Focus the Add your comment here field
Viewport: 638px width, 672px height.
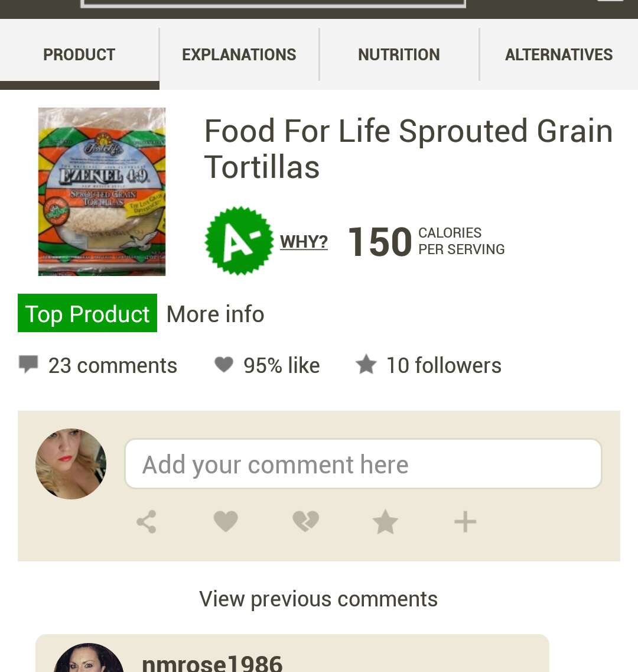click(x=363, y=464)
